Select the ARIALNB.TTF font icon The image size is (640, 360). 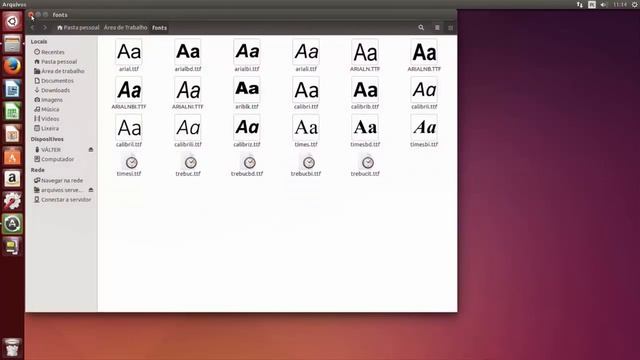pos(424,52)
